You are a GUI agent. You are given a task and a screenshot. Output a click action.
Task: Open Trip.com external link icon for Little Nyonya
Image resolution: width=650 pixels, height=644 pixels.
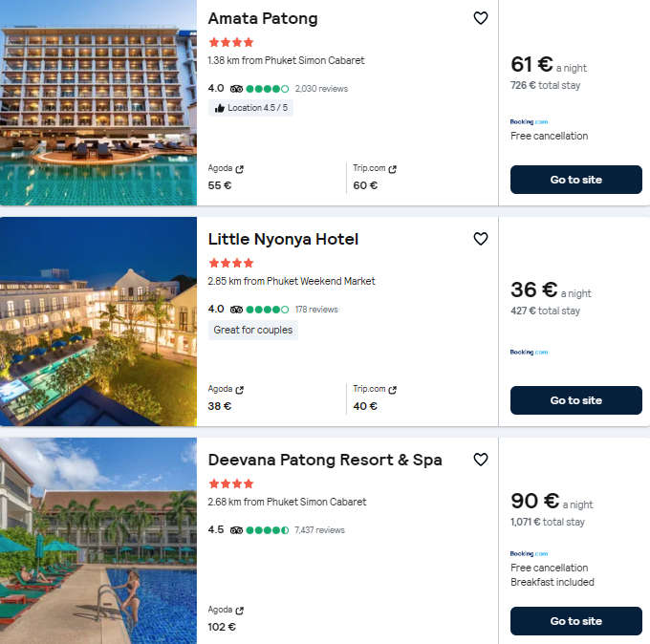393,390
